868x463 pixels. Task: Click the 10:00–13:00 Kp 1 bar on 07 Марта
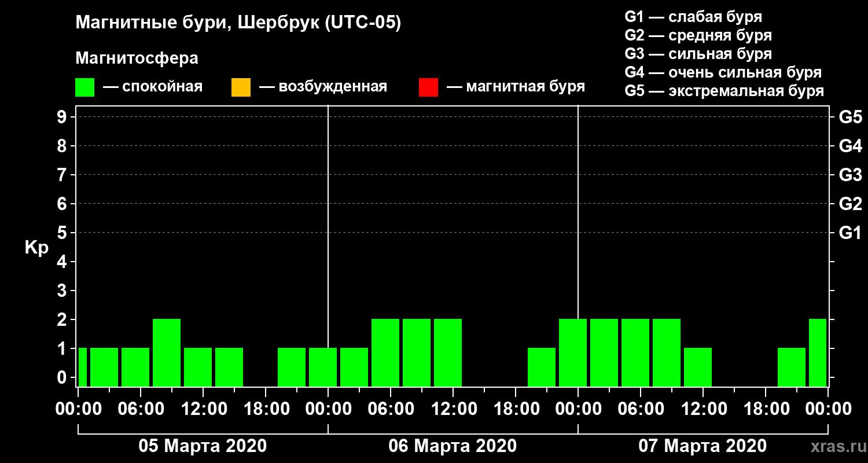click(x=698, y=367)
